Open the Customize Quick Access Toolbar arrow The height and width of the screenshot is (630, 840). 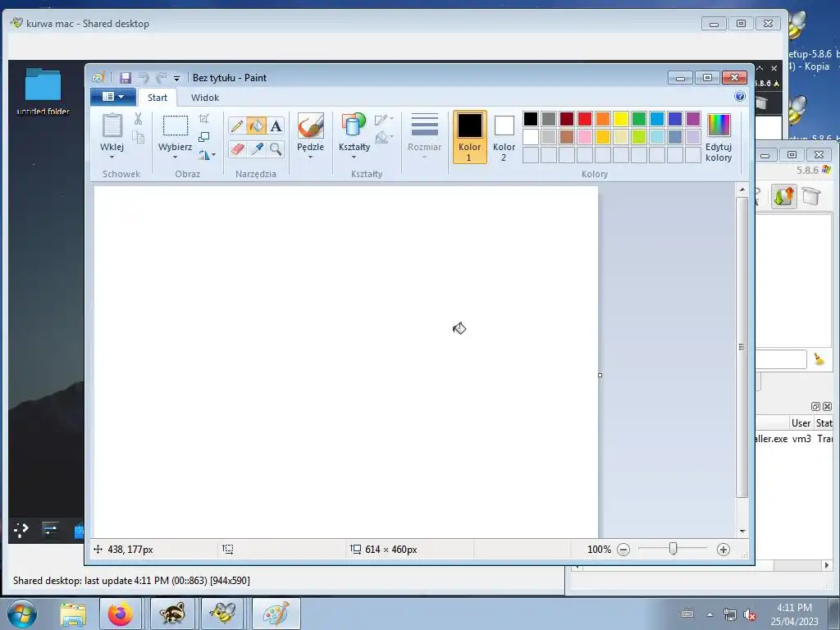[177, 78]
